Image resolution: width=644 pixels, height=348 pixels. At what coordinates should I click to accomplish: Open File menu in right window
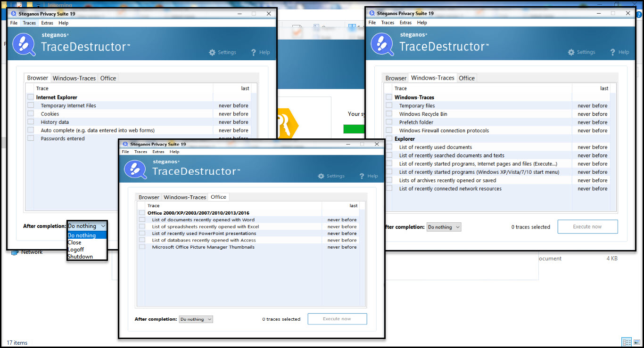tap(372, 23)
